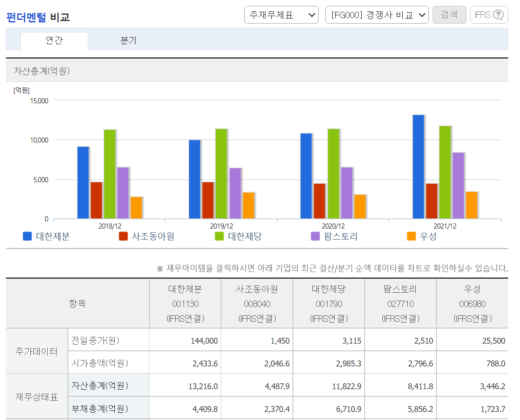
Task: Click the 13,216.0 asset value cell
Action: coord(185,386)
